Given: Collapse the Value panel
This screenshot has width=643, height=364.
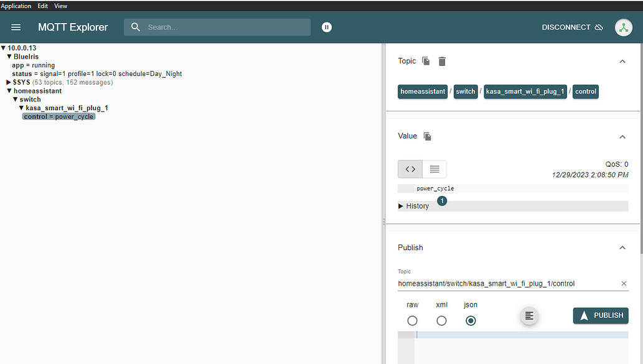Looking at the screenshot, I should 622,136.
